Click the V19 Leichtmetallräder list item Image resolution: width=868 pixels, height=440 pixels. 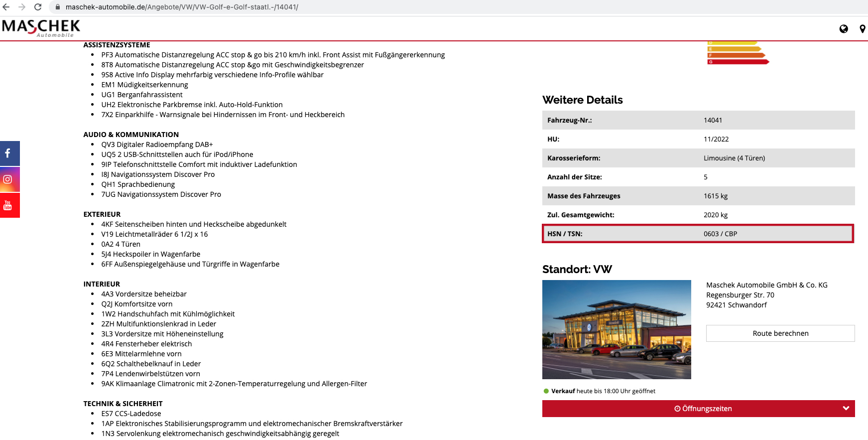coord(154,234)
